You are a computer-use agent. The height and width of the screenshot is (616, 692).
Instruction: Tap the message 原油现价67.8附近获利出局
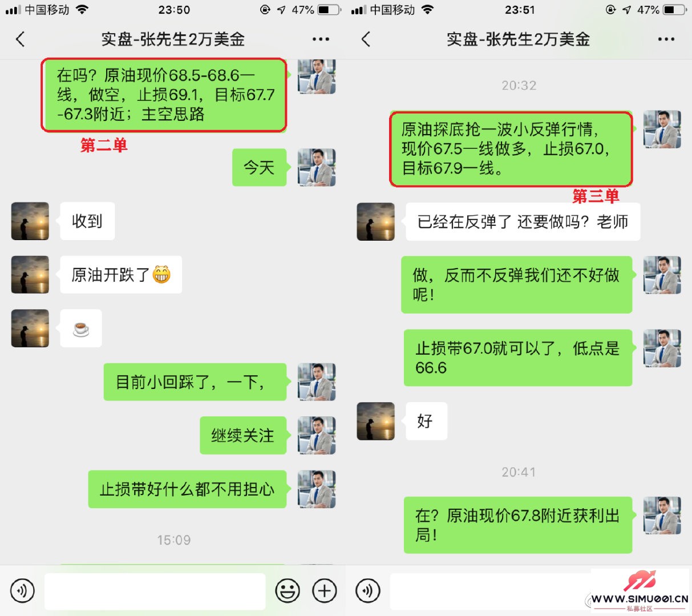click(518, 525)
